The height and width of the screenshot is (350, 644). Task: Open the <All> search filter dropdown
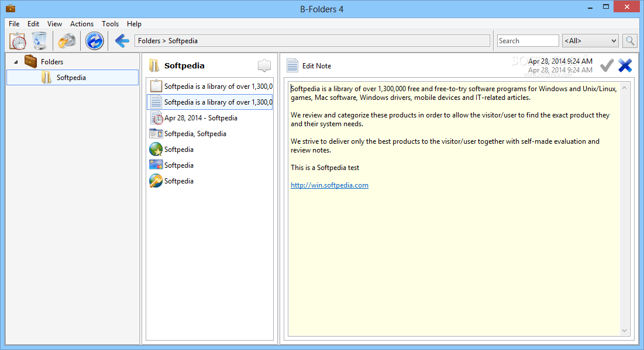(x=590, y=41)
